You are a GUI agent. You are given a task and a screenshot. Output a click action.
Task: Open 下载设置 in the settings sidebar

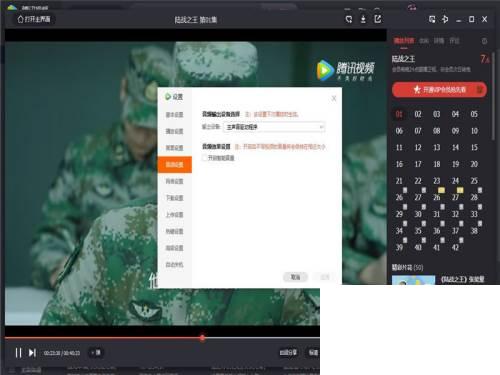tap(174, 198)
